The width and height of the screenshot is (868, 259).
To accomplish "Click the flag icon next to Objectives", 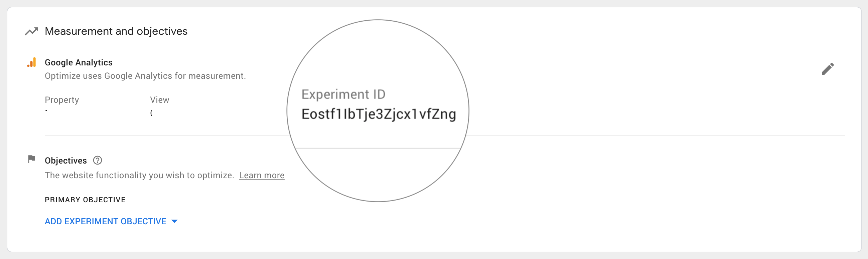I will pyautogui.click(x=31, y=160).
